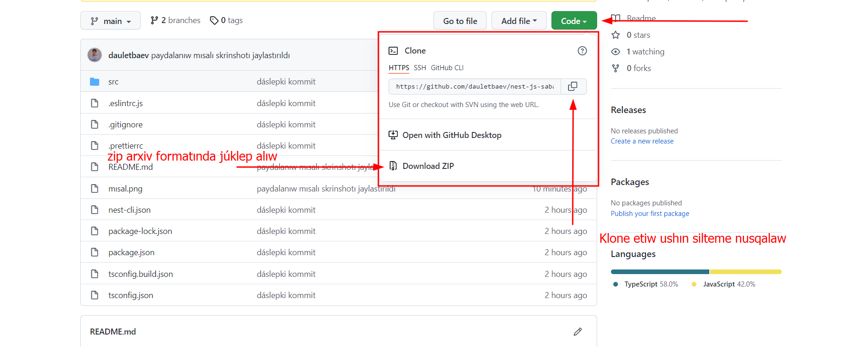Image resolution: width=868 pixels, height=347 pixels.
Task: Open the package-lock.json file
Action: coord(140,231)
